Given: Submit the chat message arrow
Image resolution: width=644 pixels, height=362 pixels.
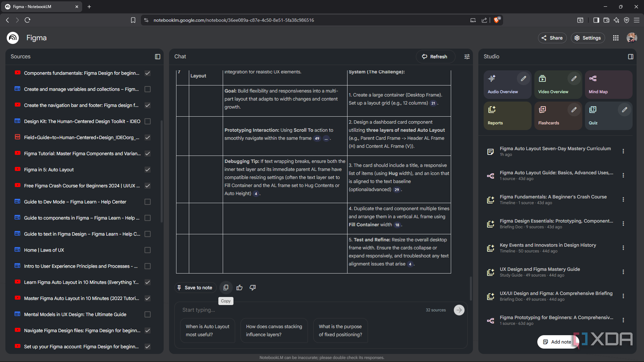Looking at the screenshot, I should pyautogui.click(x=459, y=310).
